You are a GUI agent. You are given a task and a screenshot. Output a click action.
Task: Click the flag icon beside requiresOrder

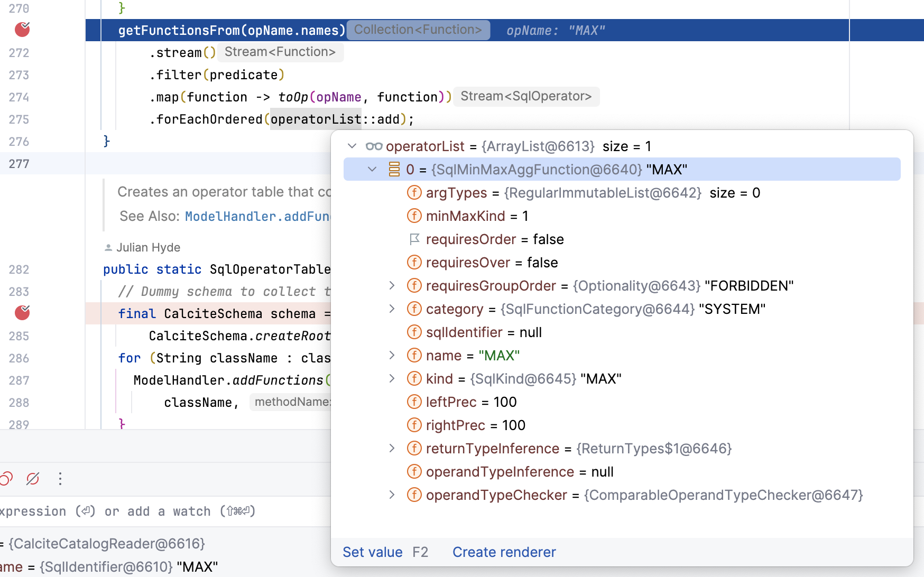(x=415, y=239)
